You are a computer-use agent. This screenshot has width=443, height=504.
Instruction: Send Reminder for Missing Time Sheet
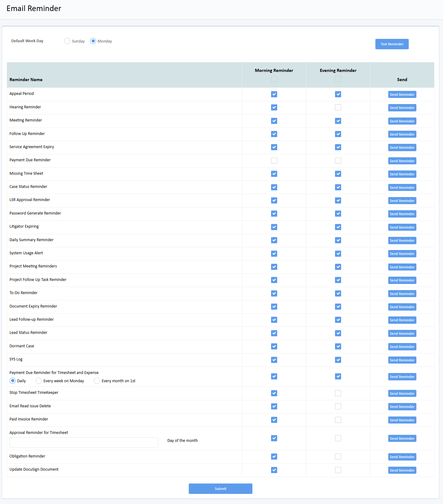pyautogui.click(x=402, y=174)
